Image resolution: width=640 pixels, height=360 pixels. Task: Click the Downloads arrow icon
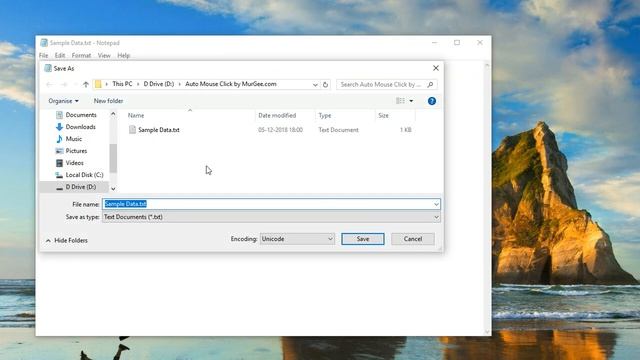(59, 127)
